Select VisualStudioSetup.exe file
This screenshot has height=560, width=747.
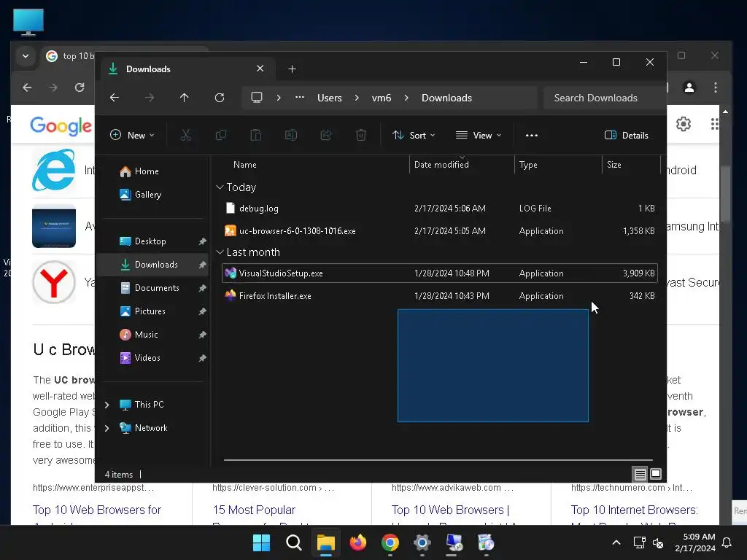[439, 273]
